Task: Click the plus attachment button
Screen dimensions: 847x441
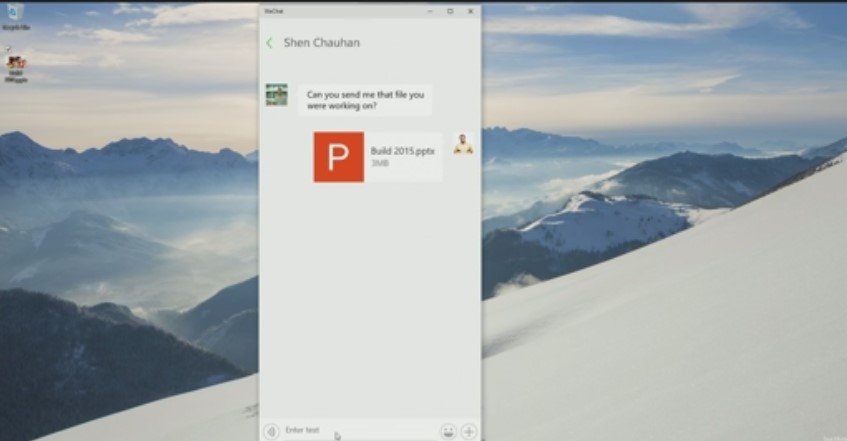Action: point(468,431)
